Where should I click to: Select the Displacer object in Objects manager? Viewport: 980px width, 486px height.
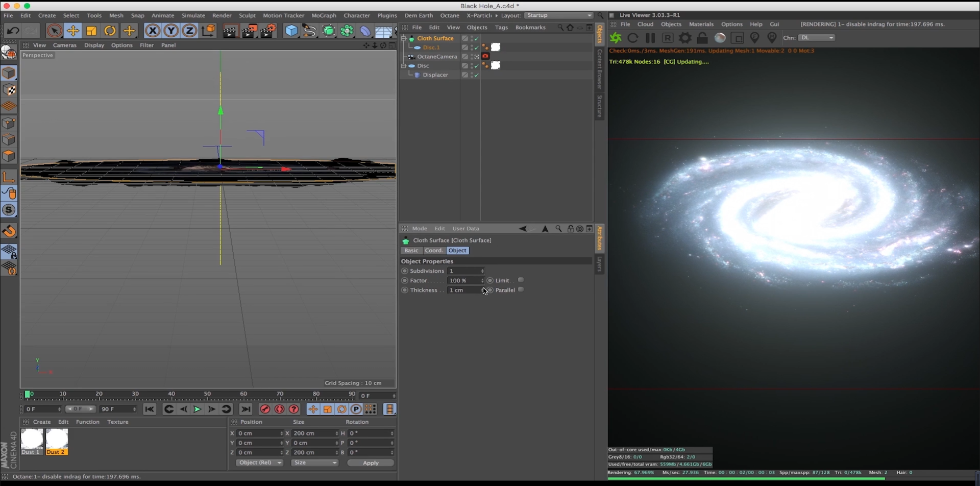(x=435, y=75)
